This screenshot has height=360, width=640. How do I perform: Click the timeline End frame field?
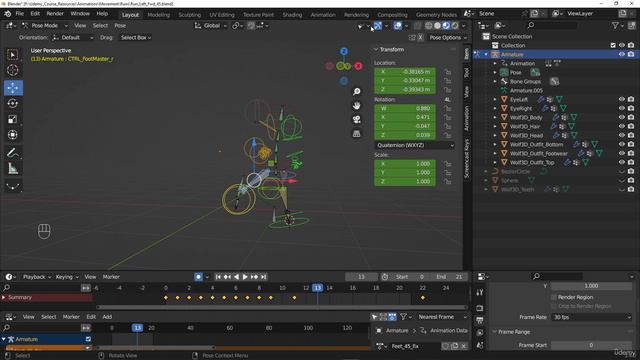tap(449, 277)
